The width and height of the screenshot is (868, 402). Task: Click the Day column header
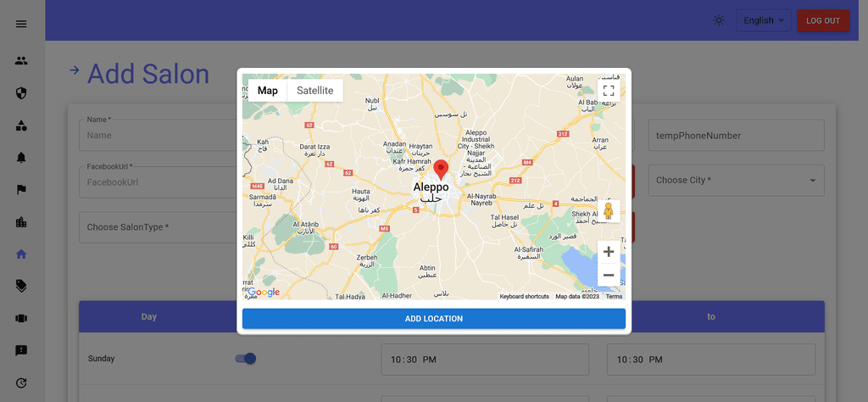[x=149, y=316]
